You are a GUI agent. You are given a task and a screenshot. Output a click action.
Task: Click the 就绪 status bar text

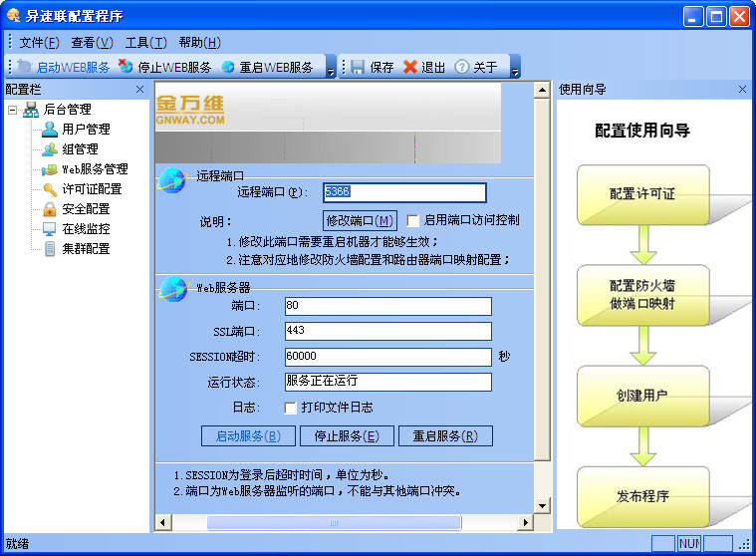click(x=17, y=544)
